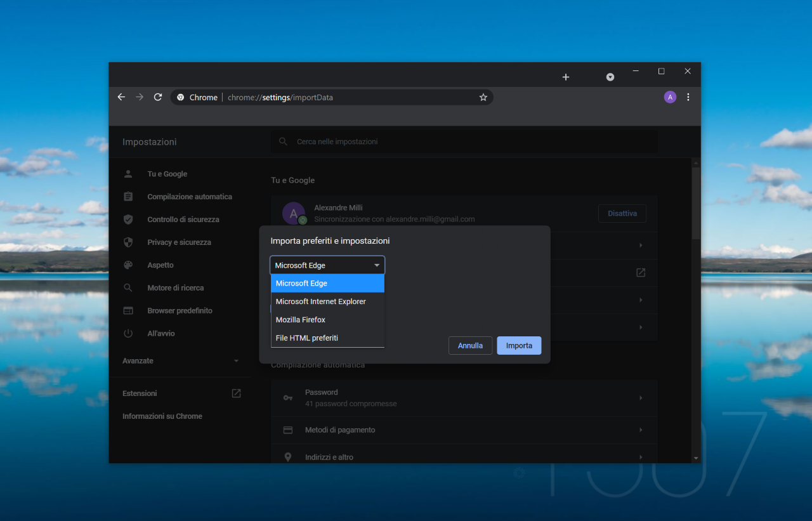Go back using the browser back arrow
The height and width of the screenshot is (521, 812).
(121, 97)
